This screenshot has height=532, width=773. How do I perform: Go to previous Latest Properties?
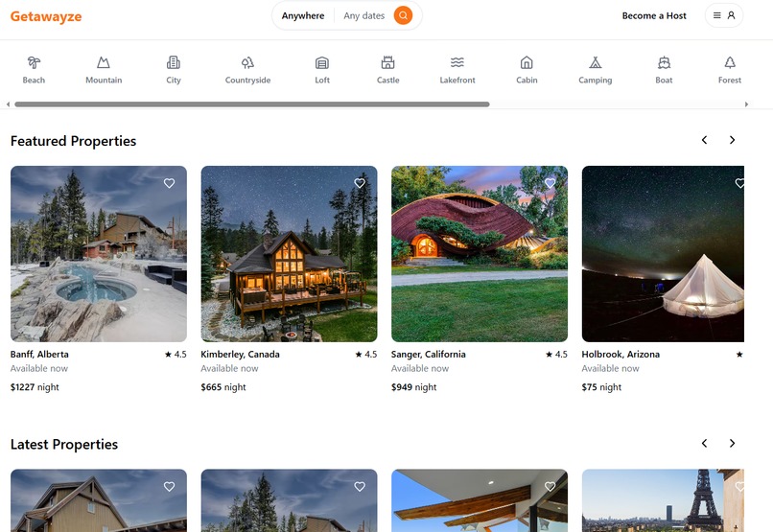(705, 443)
